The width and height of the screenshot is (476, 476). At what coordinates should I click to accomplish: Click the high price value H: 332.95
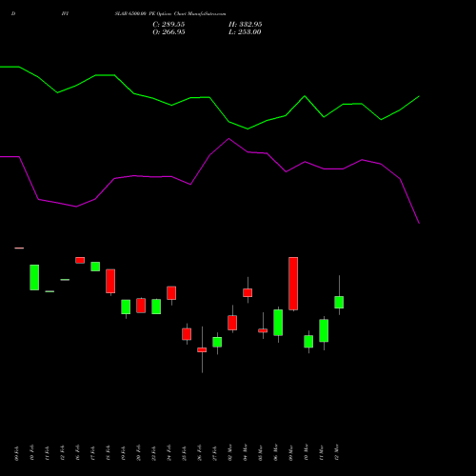pyautogui.click(x=246, y=25)
